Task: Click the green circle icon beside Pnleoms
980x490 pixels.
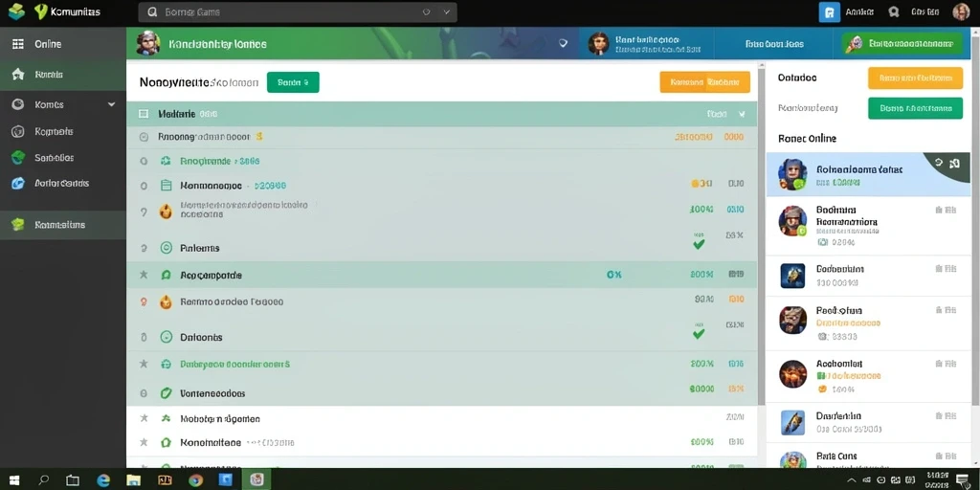Action: tap(166, 248)
